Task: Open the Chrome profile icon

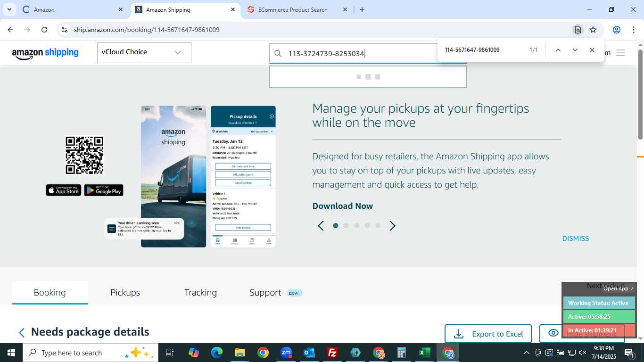Action: click(617, 30)
